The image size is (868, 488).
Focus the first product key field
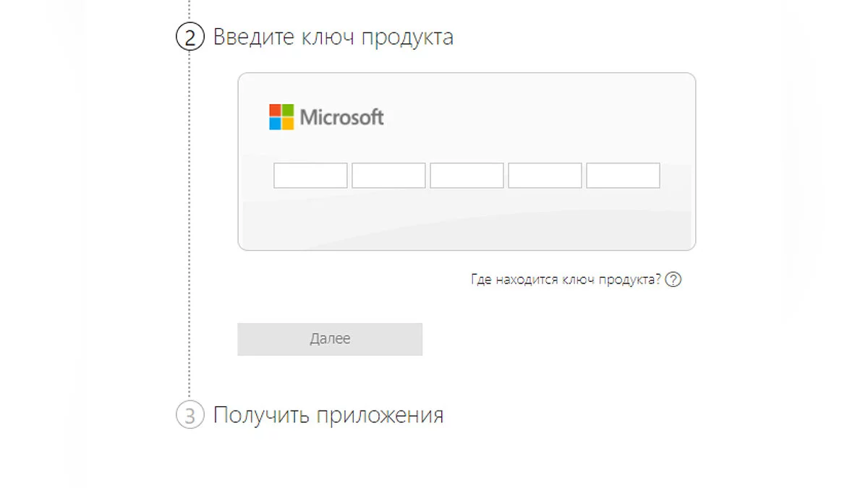(x=310, y=176)
